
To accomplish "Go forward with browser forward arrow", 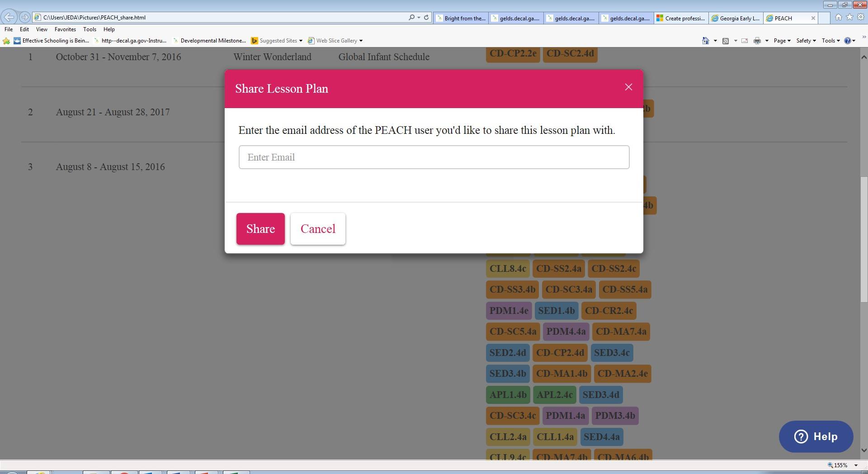I will pos(25,17).
